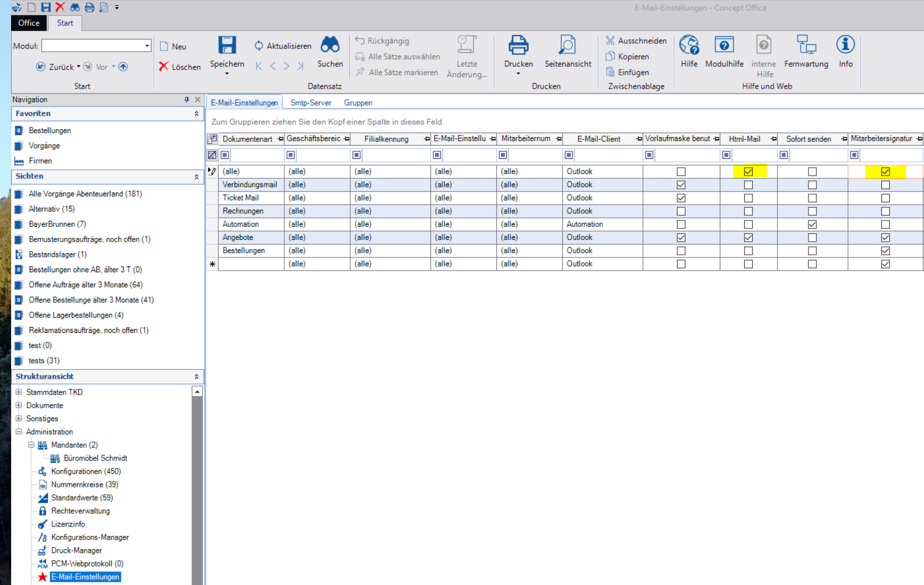The height and width of the screenshot is (585, 924).
Task: Open Suchen with the binoculars icon
Action: 330,45
